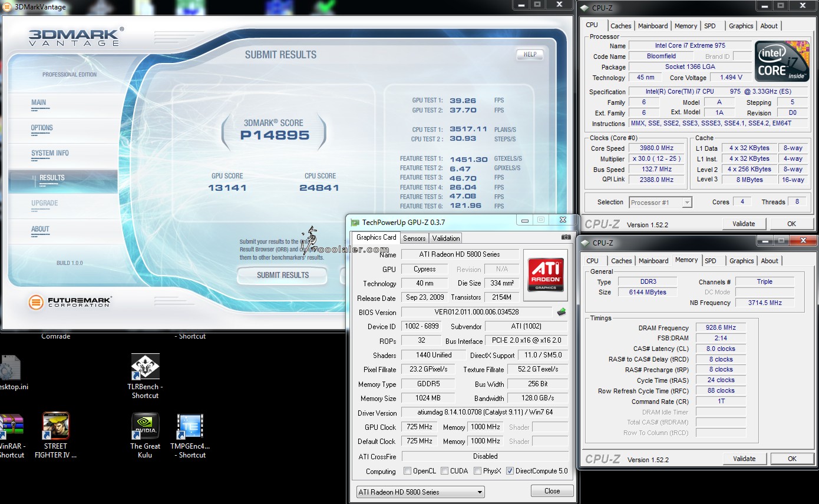Click the Driver Version field in GPU-Z
The image size is (819, 504).
pos(484,413)
